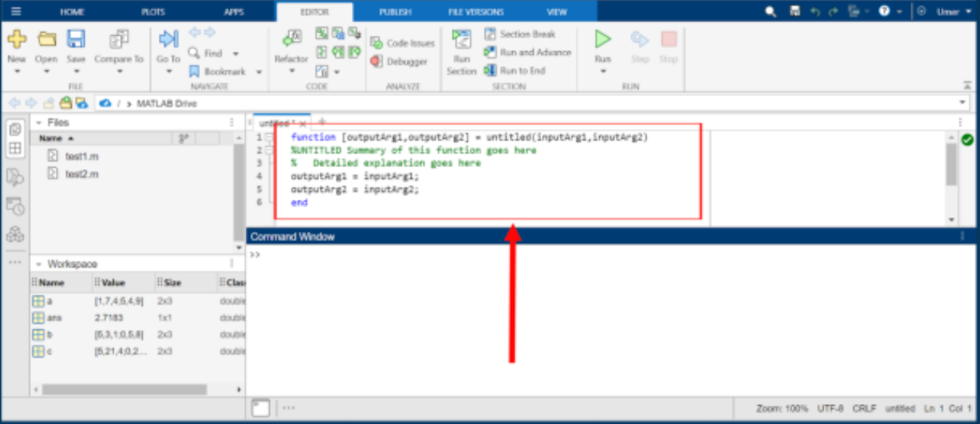The image size is (980, 424).
Task: Click the Run green play icon
Action: pyautogui.click(x=603, y=39)
